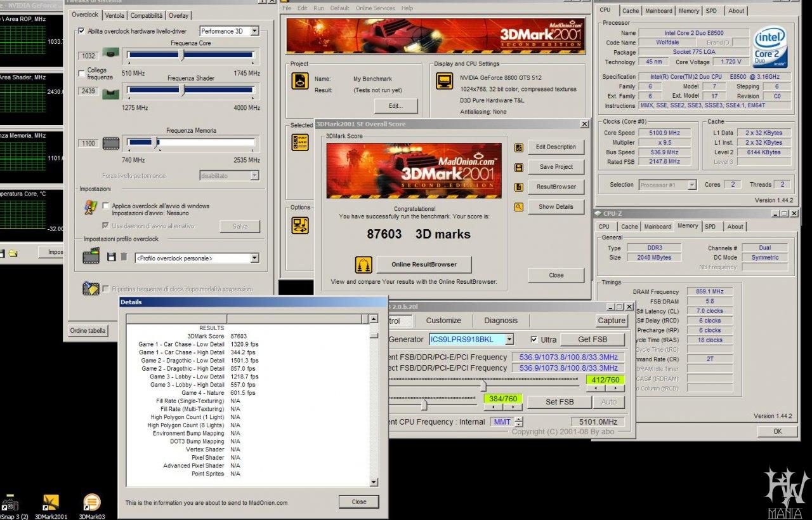
Task: Open the SPD tab in lower CPU-Z
Action: 710,227
